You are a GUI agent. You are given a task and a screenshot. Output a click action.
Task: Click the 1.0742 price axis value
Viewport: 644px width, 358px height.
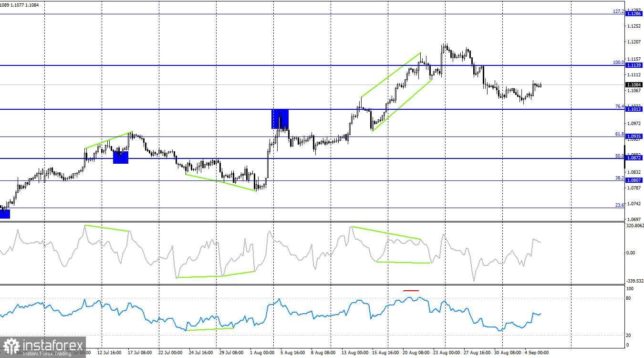pyautogui.click(x=634, y=203)
